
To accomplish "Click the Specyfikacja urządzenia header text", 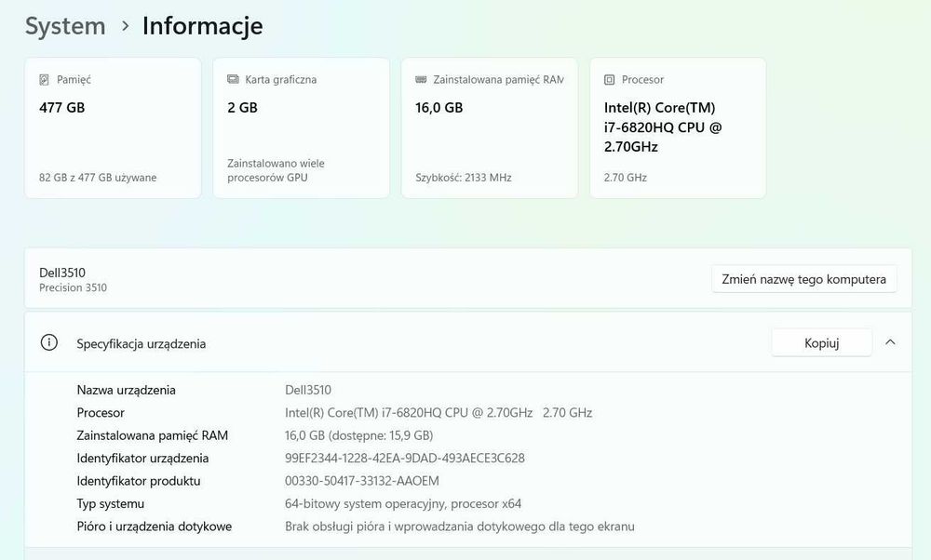I will pos(142,343).
